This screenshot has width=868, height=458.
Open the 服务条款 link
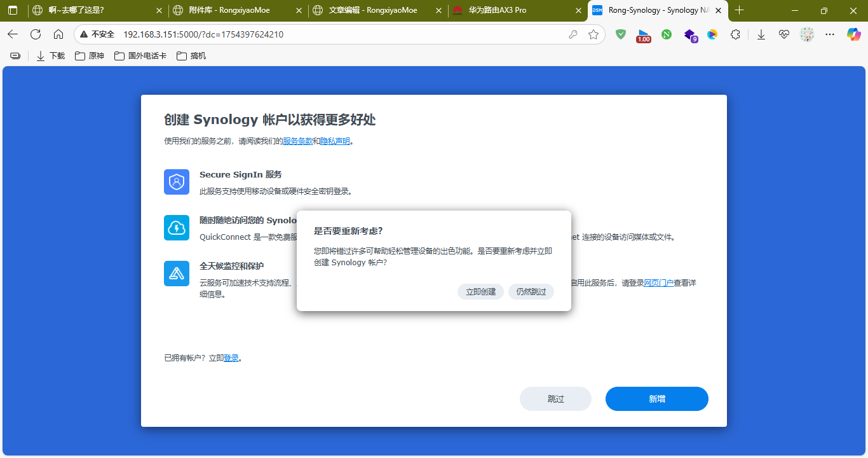(297, 141)
